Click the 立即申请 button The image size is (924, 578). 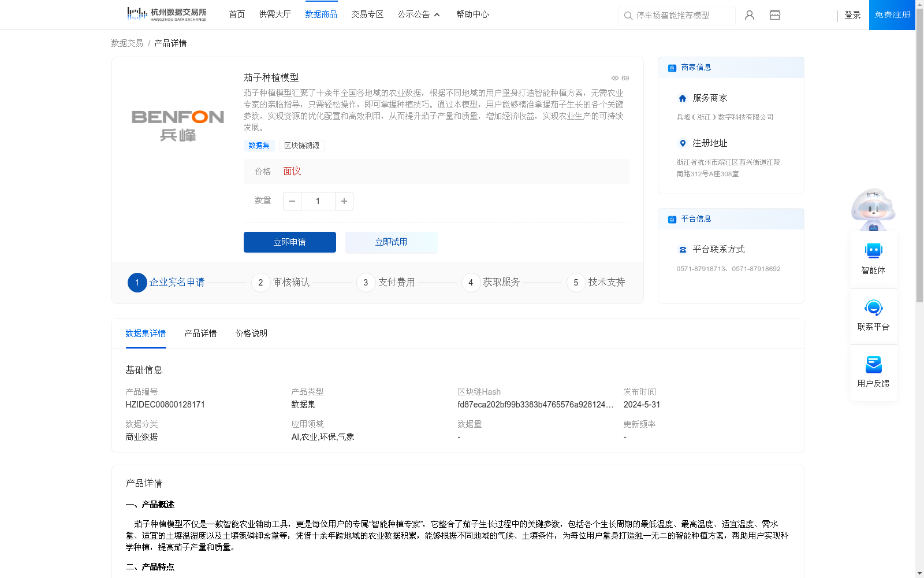tap(290, 242)
